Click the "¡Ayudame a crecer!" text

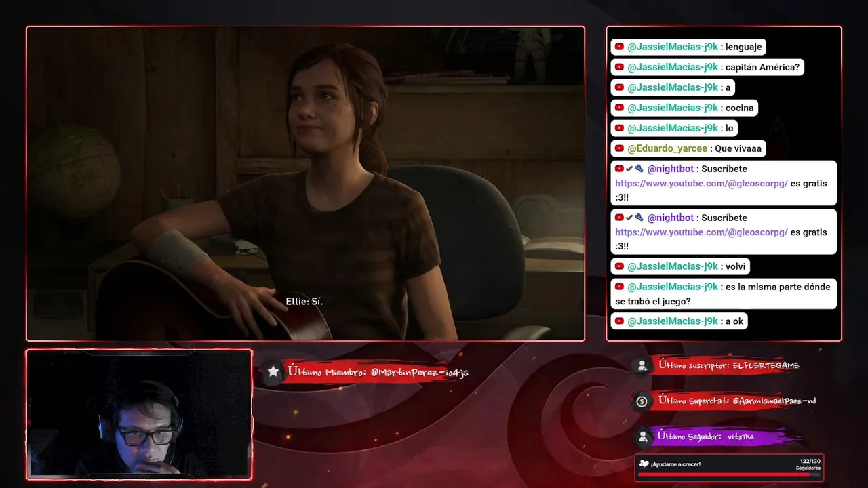(675, 464)
